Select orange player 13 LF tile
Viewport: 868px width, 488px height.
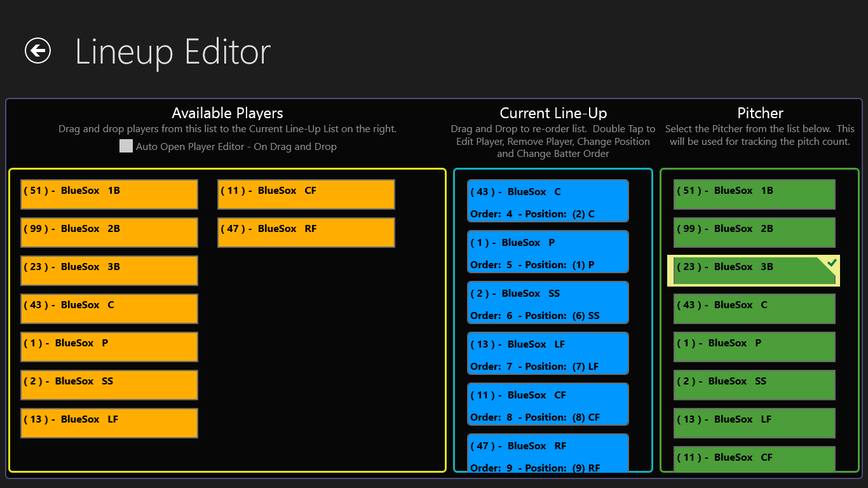point(109,423)
